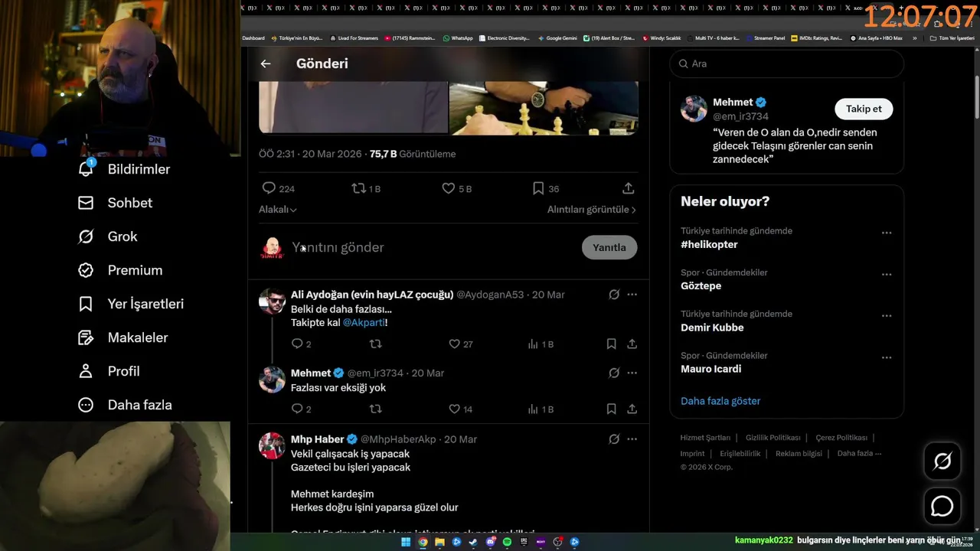980x551 pixels.
Task: Repost Mehmet's reply comment
Action: pos(375,409)
